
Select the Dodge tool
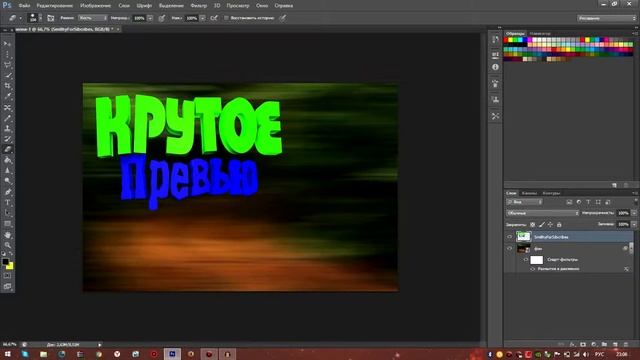click(7, 181)
